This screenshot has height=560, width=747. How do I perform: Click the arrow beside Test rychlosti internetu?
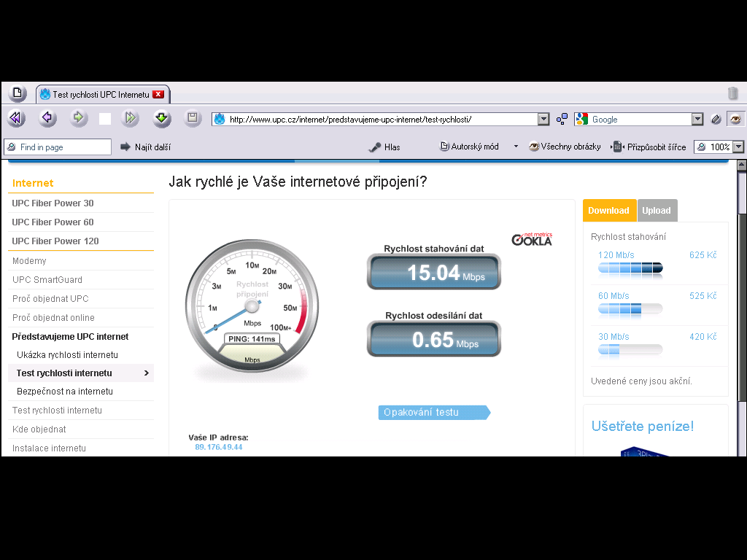(x=147, y=373)
